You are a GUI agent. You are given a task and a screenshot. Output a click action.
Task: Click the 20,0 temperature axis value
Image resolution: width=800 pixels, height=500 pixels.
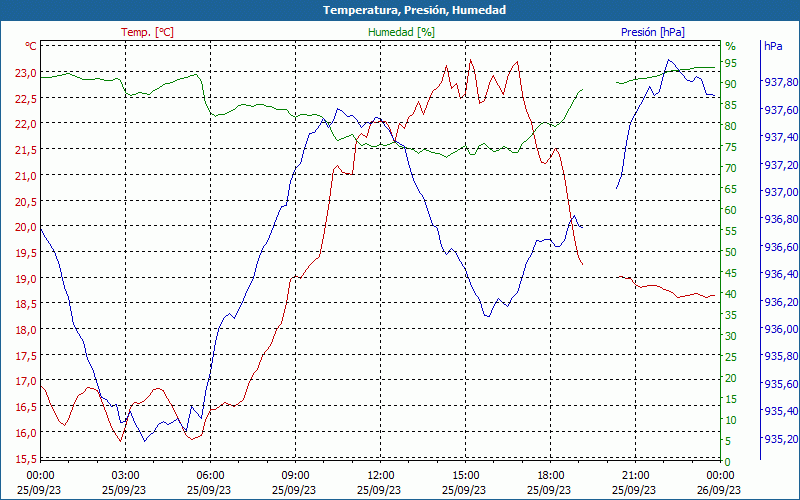26,227
